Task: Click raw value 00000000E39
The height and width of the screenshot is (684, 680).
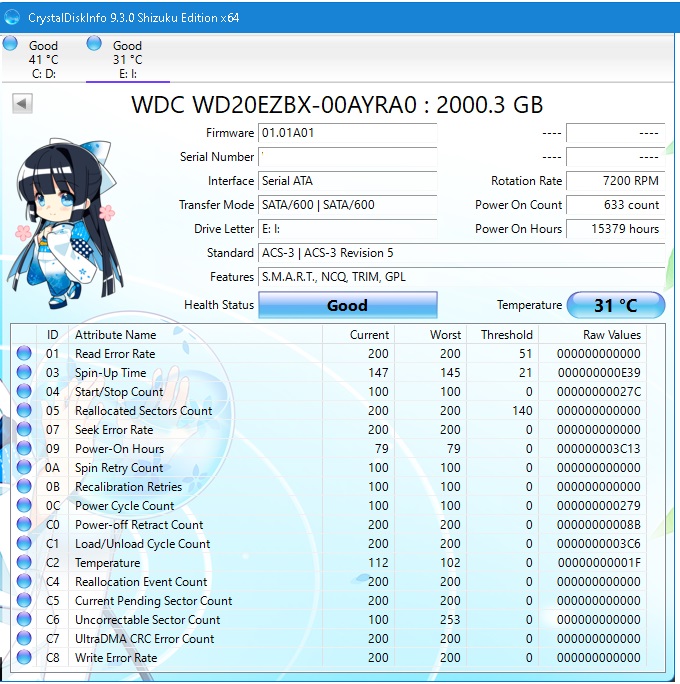Action: click(599, 373)
